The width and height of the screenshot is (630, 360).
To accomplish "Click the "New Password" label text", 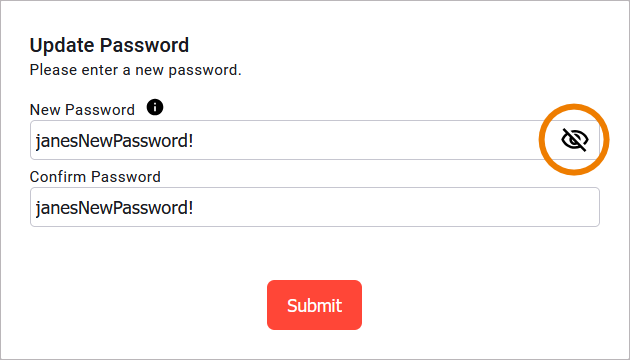I will pos(82,110).
